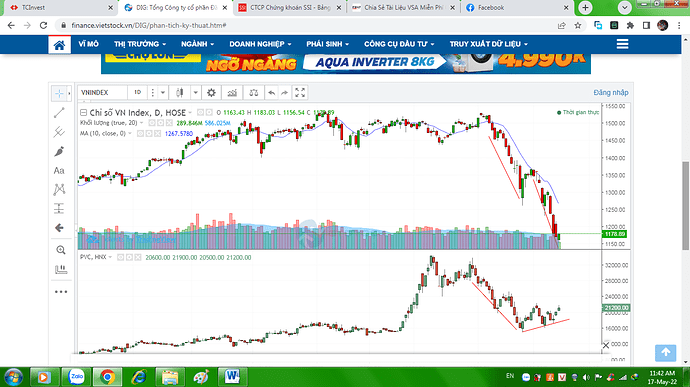The height and width of the screenshot is (387, 690).
Task: Switch chart to fullscreen mode
Action: (x=300, y=92)
